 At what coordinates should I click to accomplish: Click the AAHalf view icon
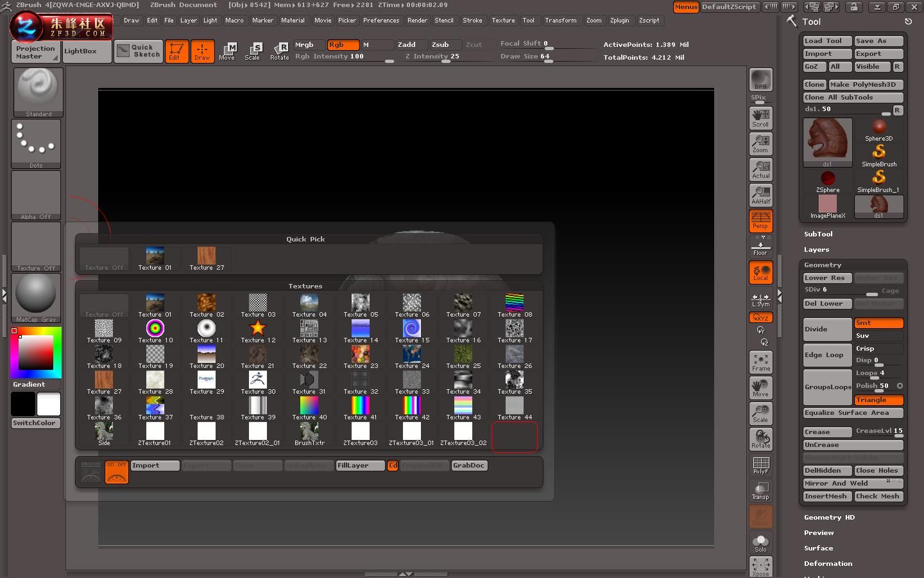(x=760, y=195)
